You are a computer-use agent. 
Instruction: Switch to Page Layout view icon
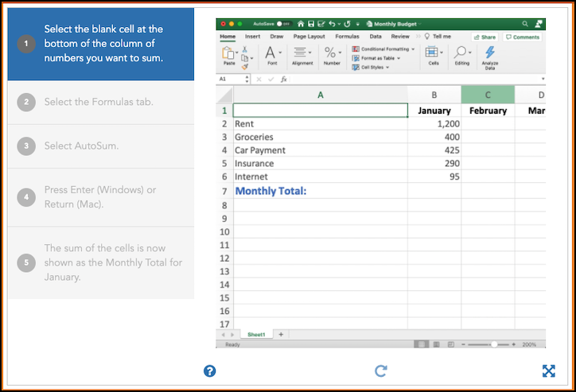(x=437, y=344)
